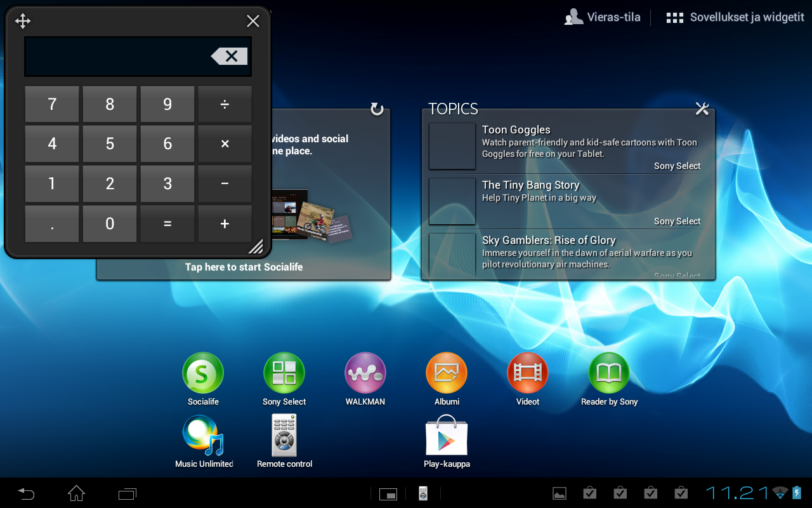Tap calculator key 0
The width and height of the screenshot is (812, 508).
(x=110, y=224)
